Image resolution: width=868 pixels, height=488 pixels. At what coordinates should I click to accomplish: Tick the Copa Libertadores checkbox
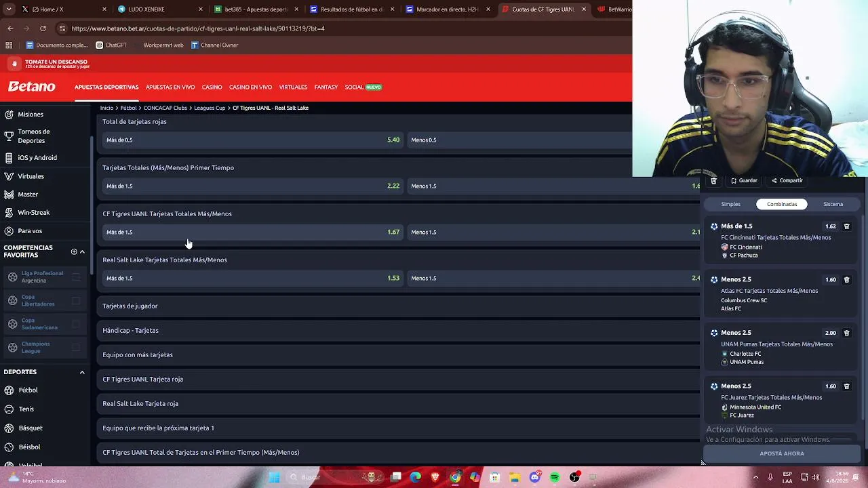[x=76, y=300]
